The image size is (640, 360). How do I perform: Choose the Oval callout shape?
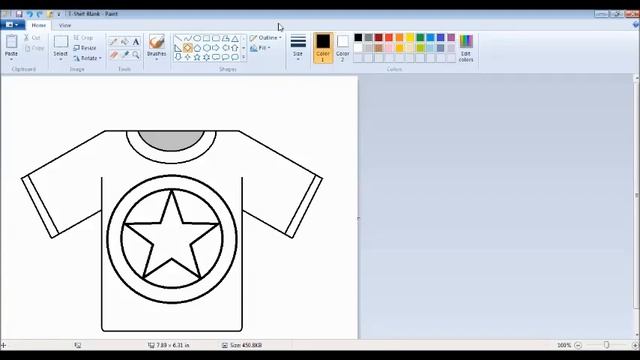[x=225, y=57]
